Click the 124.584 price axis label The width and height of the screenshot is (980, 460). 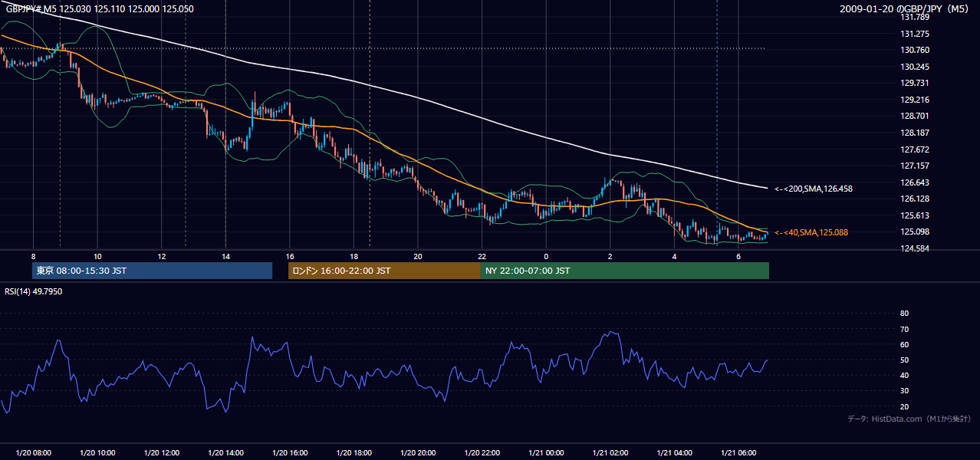[x=915, y=248]
